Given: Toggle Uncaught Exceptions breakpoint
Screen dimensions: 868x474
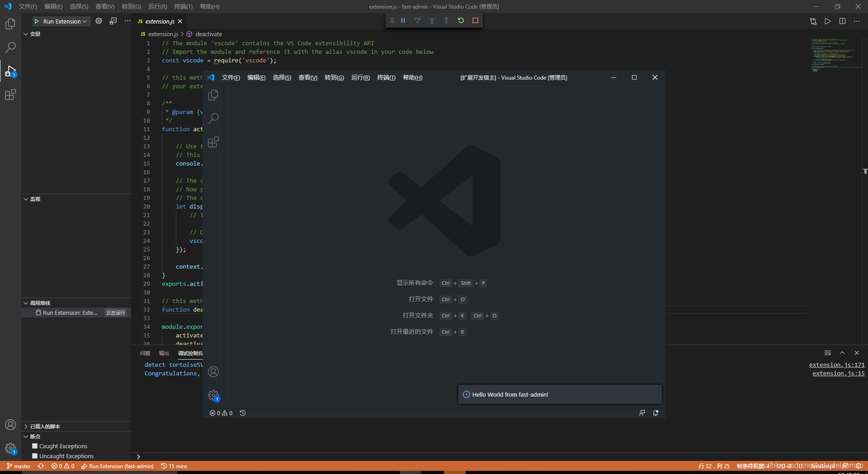Looking at the screenshot, I should click(x=35, y=456).
